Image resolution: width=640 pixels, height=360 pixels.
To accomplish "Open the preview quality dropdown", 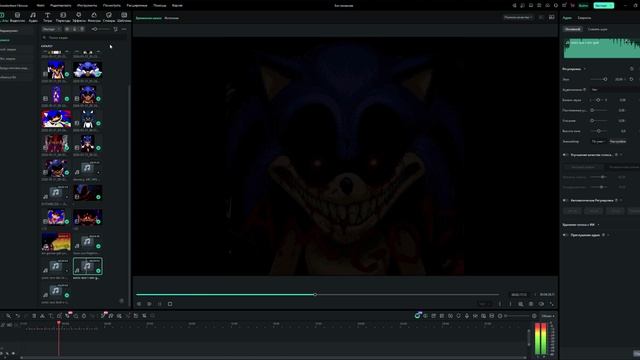I will 518,18.
